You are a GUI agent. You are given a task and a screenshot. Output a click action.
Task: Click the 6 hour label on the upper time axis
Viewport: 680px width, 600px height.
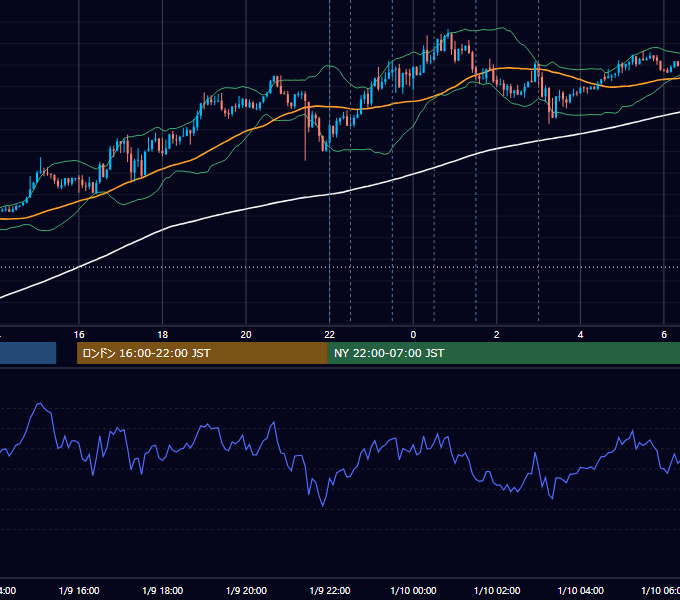pos(664,335)
